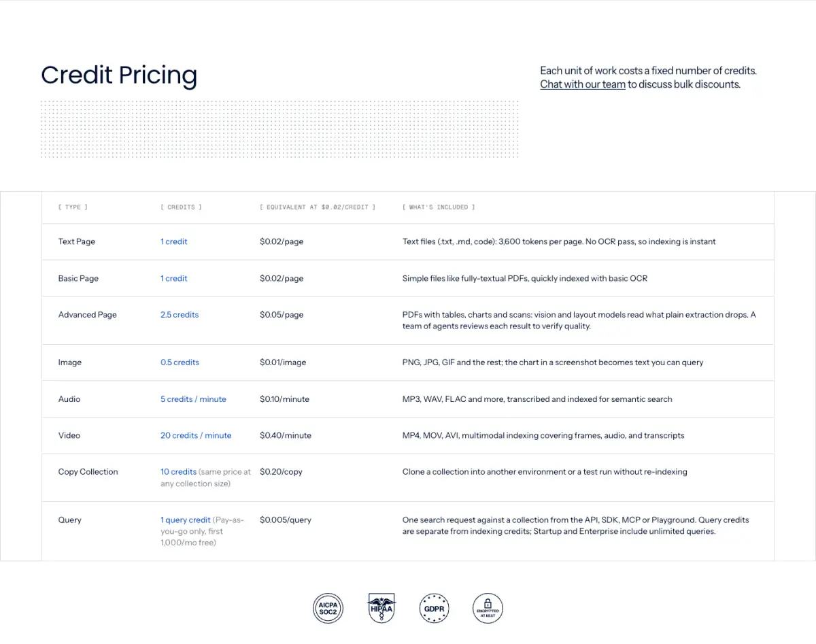This screenshot has height=644, width=816.
Task: Click the "0.5 credits" value
Action: (x=180, y=362)
